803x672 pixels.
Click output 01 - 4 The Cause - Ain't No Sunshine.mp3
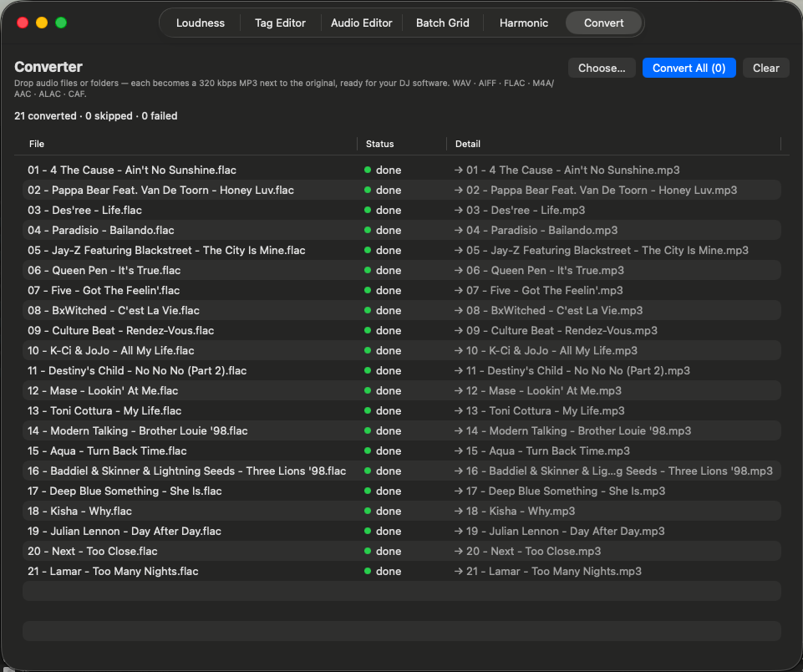click(567, 170)
